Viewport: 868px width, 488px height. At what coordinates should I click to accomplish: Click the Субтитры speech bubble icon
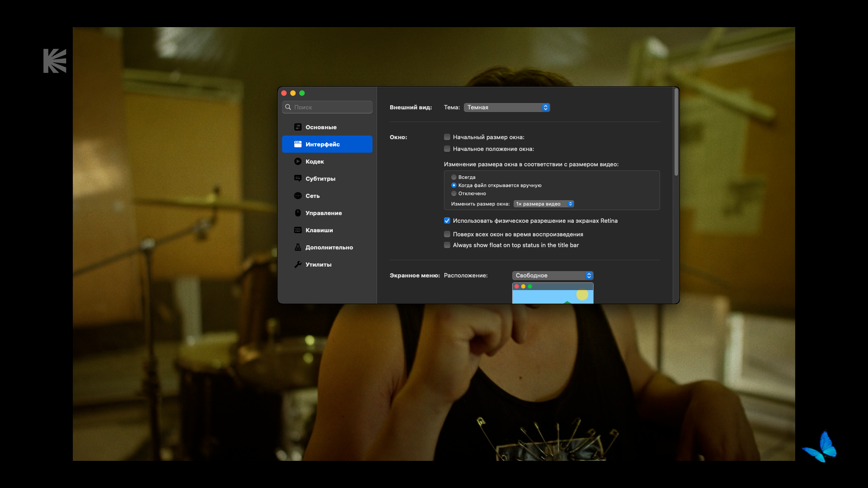point(297,178)
